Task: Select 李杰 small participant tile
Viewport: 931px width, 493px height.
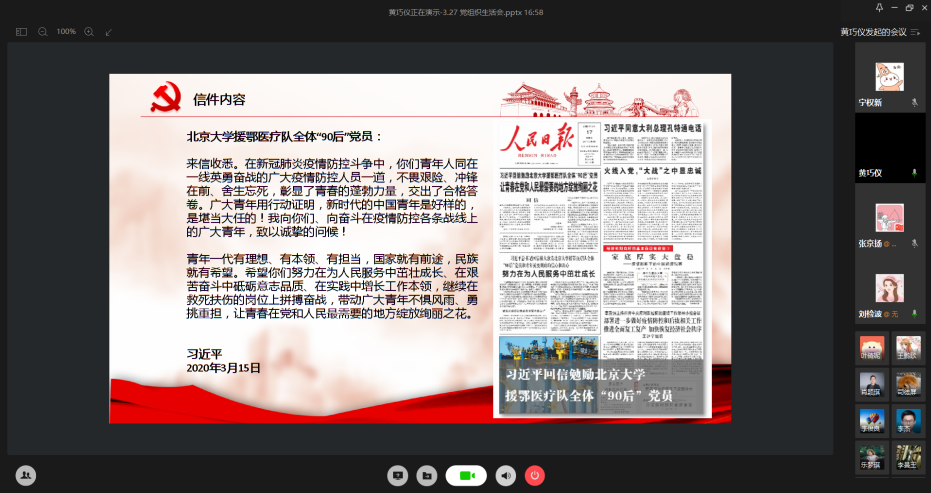Action: coord(908,421)
